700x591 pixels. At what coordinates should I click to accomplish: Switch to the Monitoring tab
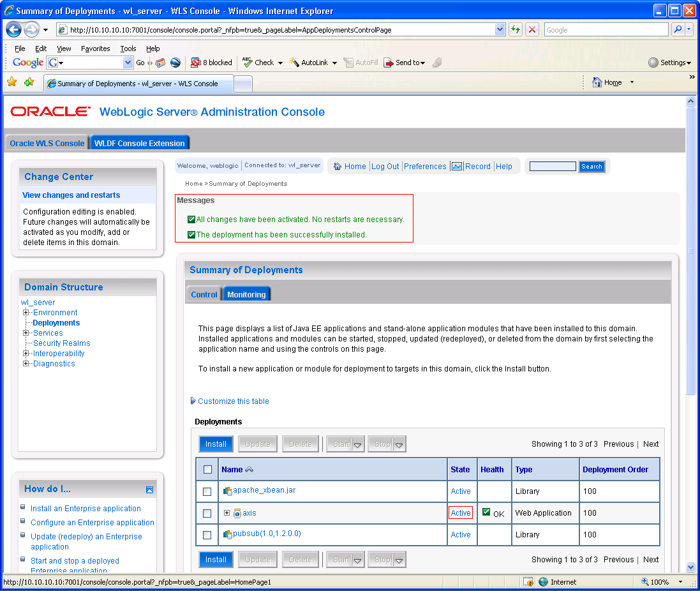click(x=246, y=295)
